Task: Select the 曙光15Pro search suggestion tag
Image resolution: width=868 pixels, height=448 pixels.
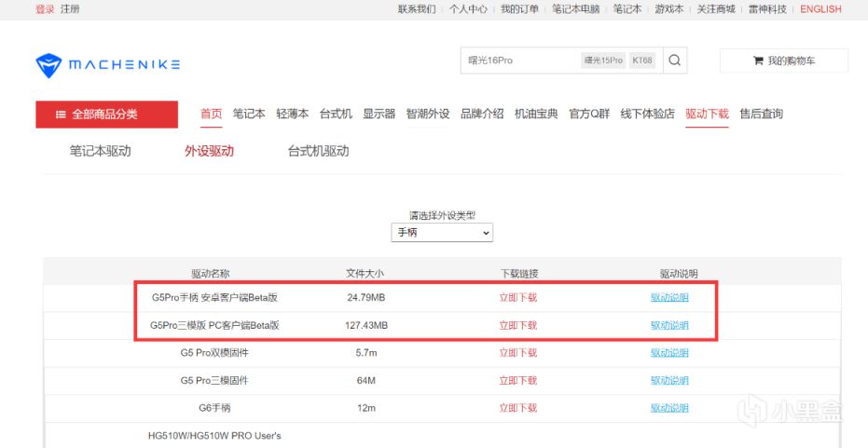Action: pos(603,61)
